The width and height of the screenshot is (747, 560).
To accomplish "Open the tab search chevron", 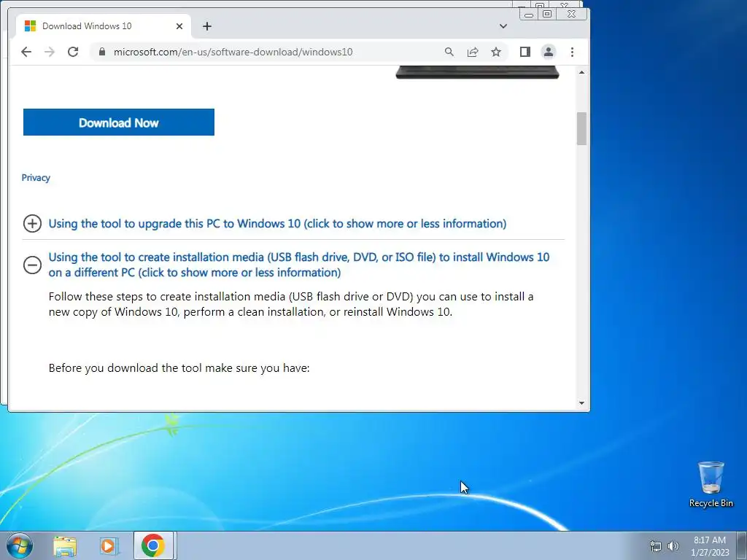I will [503, 26].
